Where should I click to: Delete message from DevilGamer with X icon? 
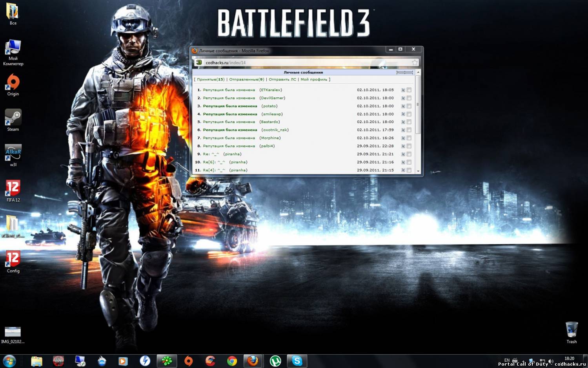point(403,98)
